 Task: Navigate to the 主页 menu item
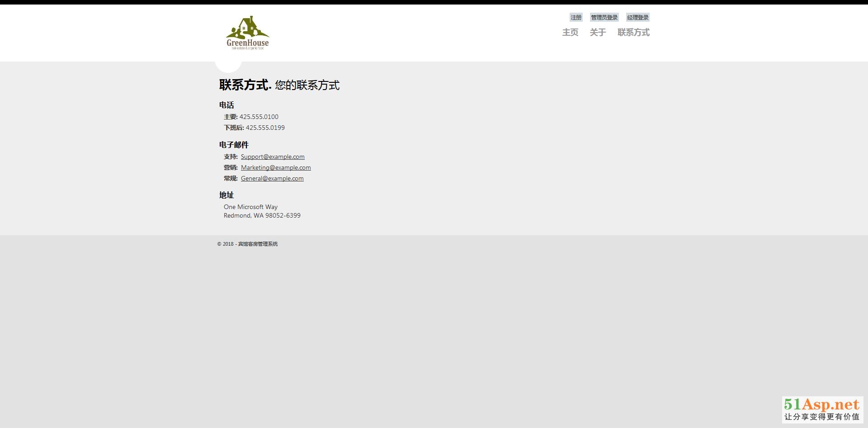[570, 33]
